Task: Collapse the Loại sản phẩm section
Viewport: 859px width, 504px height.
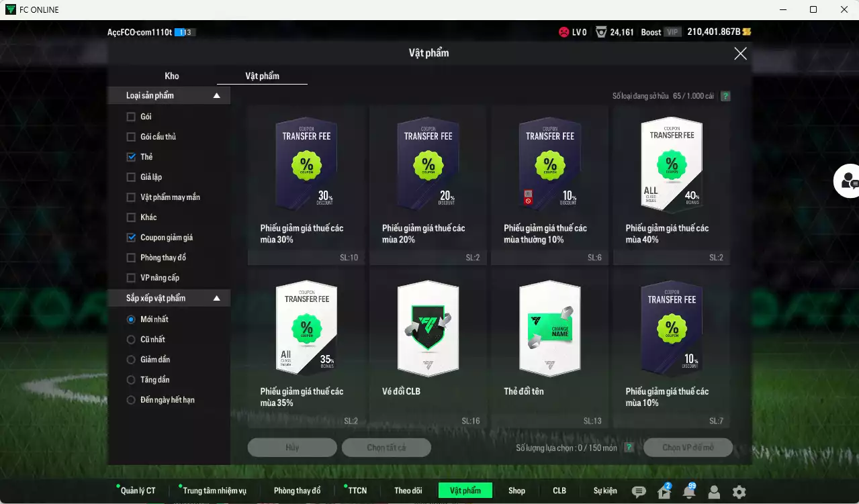Action: tap(216, 96)
